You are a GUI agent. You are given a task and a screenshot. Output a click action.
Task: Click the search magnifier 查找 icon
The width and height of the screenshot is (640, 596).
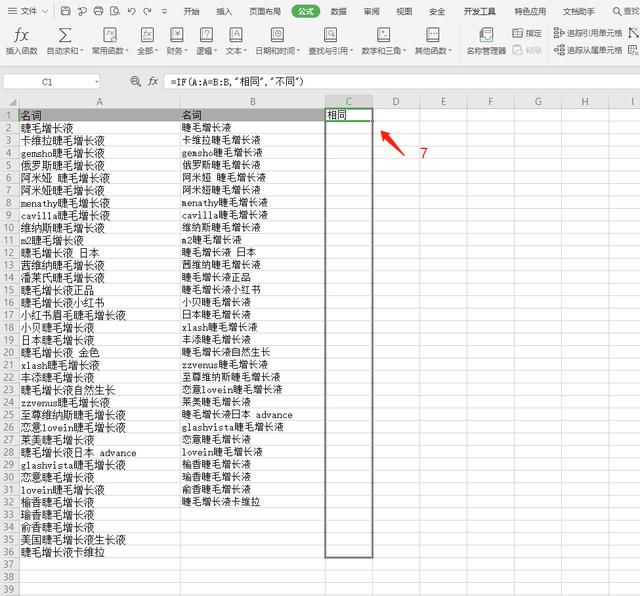pos(617,11)
